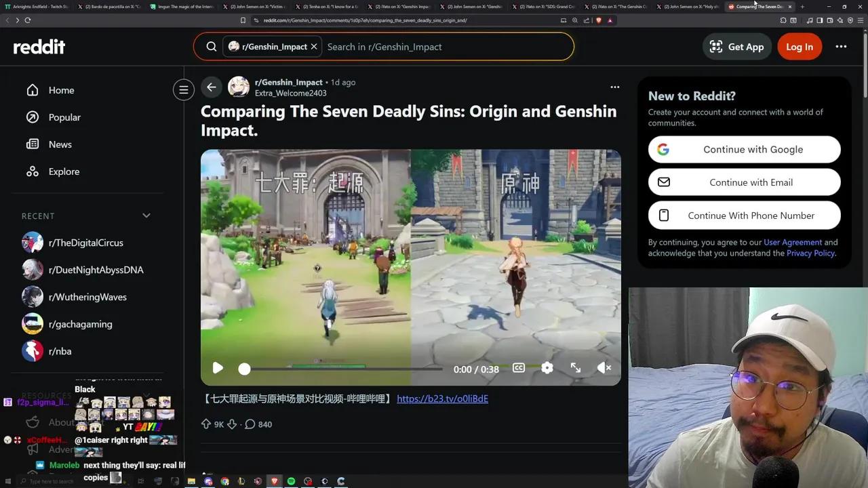This screenshot has width=868, height=488.
Task: Switch to Bardo de pacotilla X tab
Action: pyautogui.click(x=108, y=7)
